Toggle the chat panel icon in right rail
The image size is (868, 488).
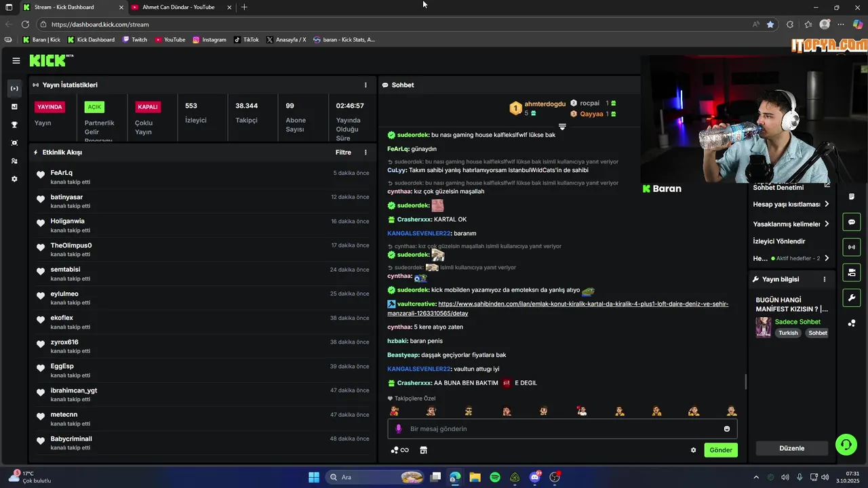[x=851, y=222]
